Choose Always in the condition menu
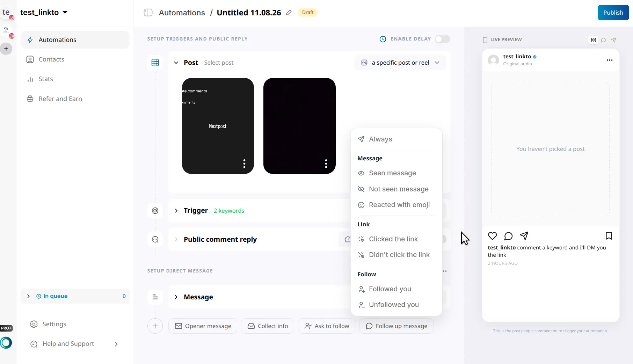The width and height of the screenshot is (633, 364). coord(396,139)
